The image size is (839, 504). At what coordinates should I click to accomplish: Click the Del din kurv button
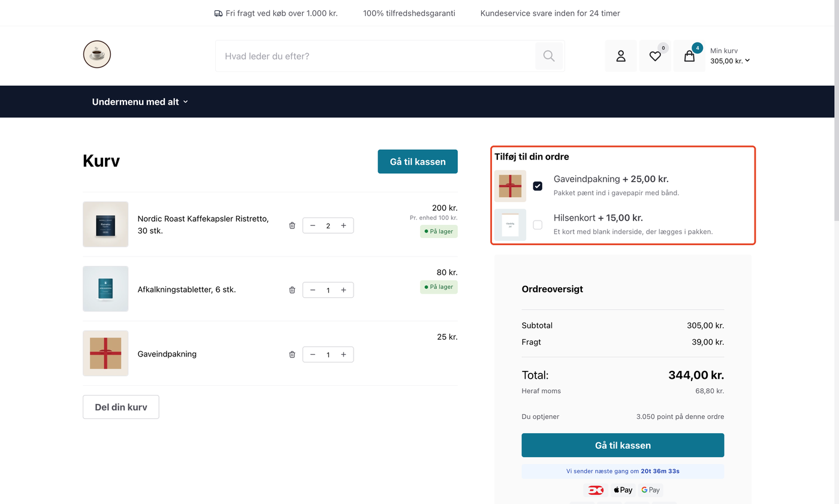click(x=121, y=407)
